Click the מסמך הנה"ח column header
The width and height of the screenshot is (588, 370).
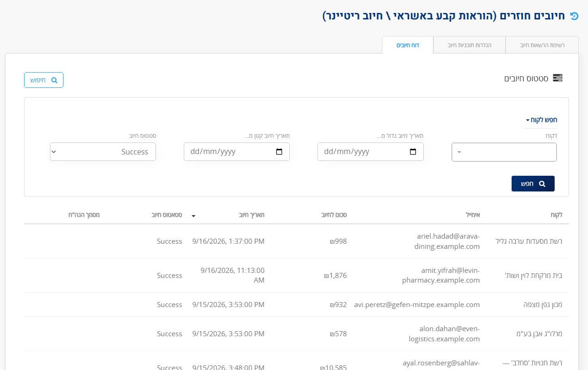pyautogui.click(x=84, y=215)
